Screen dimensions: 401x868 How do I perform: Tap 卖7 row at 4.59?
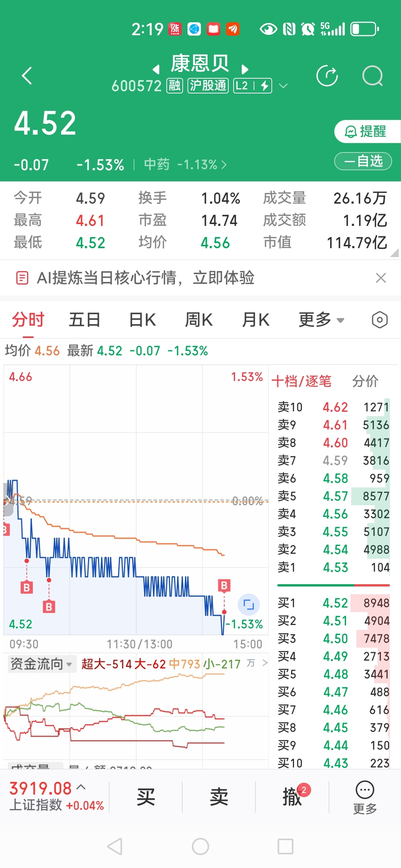[x=333, y=460]
